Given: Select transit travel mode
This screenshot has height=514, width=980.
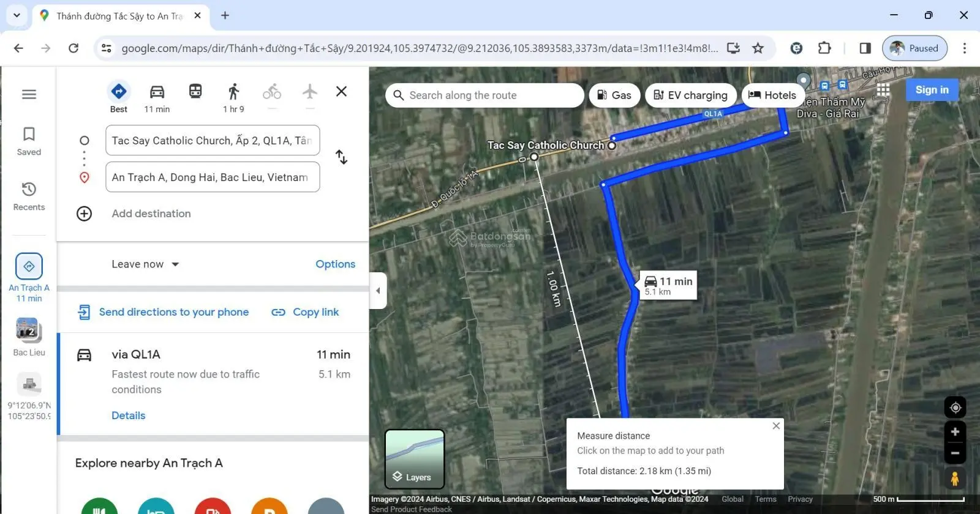Looking at the screenshot, I should click(195, 92).
